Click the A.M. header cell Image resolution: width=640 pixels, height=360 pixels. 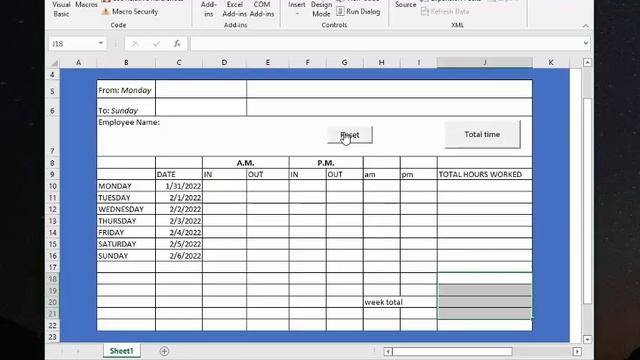(245, 162)
